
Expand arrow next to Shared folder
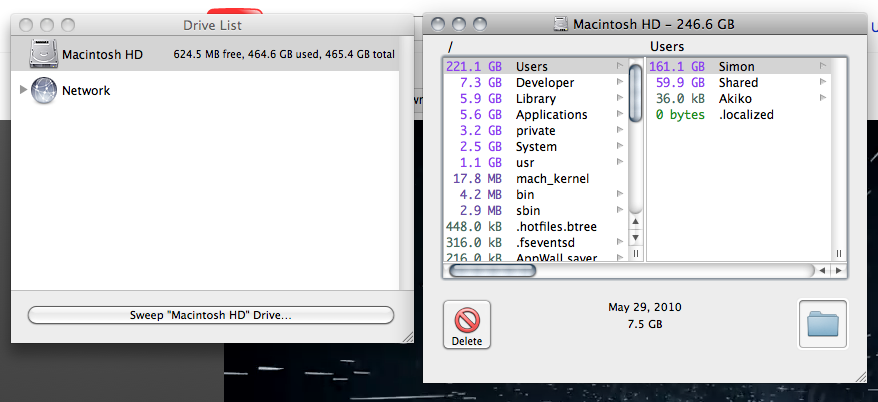[823, 82]
